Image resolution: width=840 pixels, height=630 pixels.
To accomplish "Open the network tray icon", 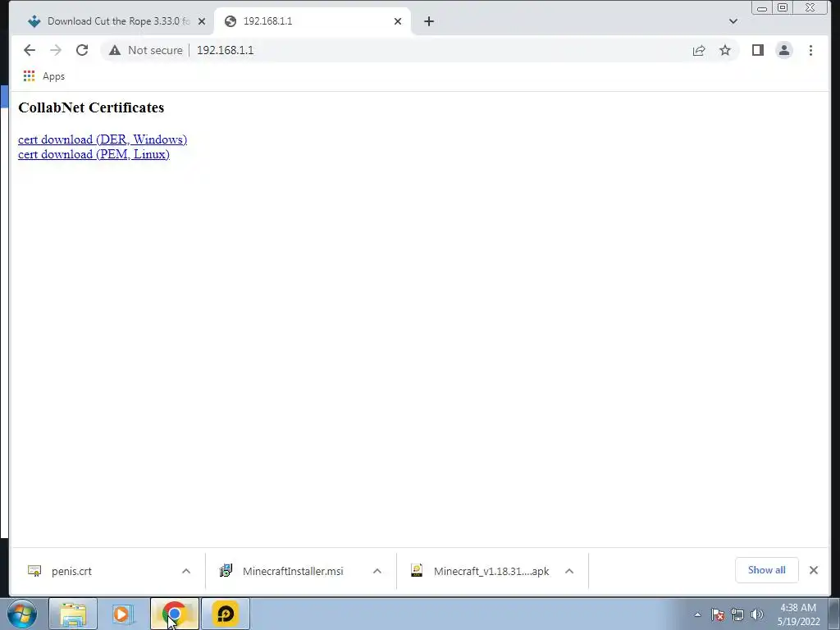I will (737, 614).
